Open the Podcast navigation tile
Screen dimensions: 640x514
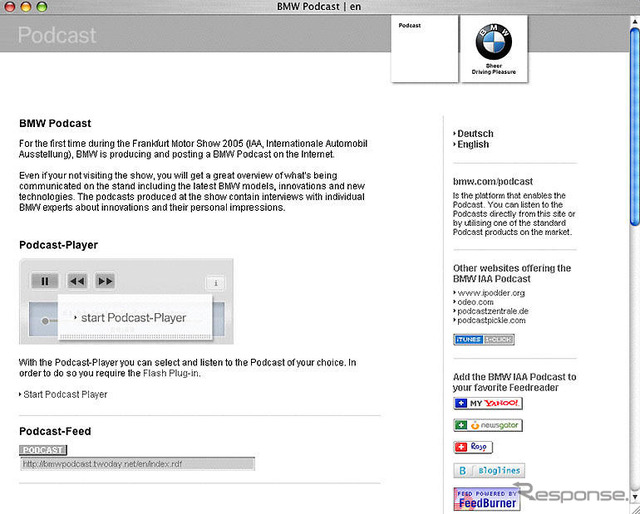click(424, 49)
